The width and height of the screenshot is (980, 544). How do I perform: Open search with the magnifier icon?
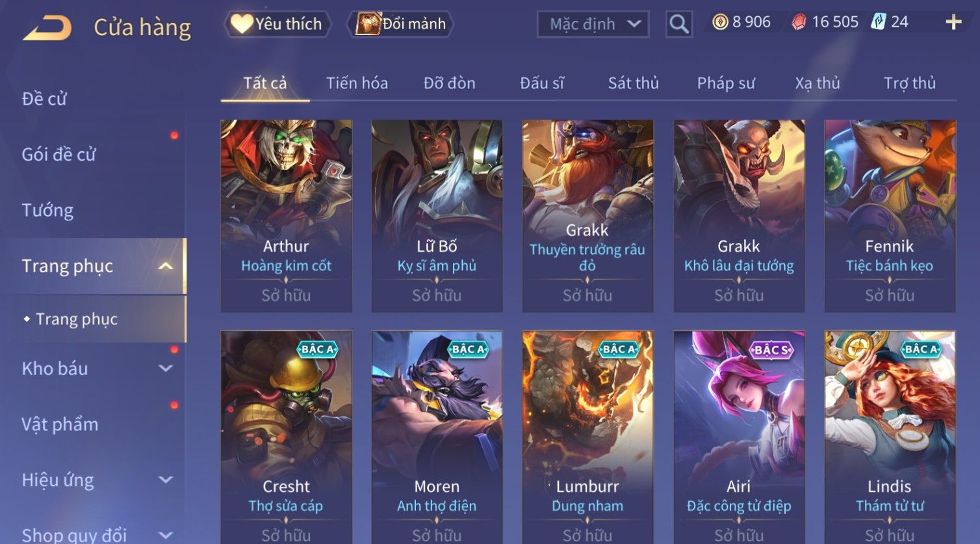pyautogui.click(x=679, y=24)
